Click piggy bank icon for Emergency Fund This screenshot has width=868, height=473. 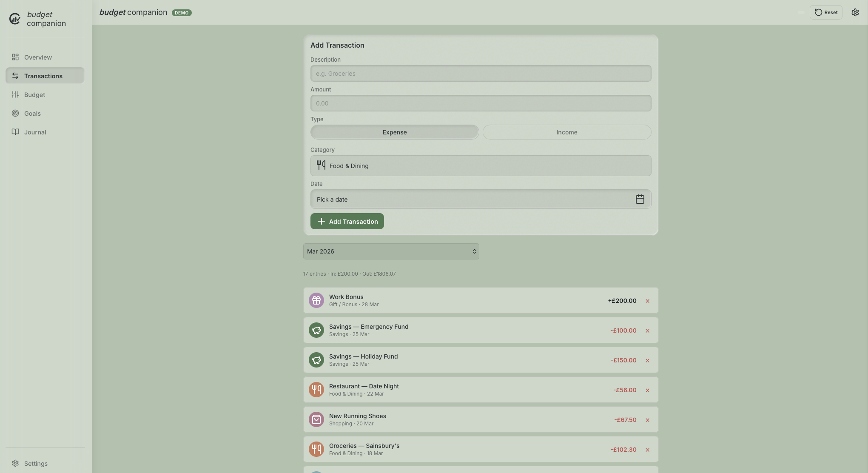[316, 331]
